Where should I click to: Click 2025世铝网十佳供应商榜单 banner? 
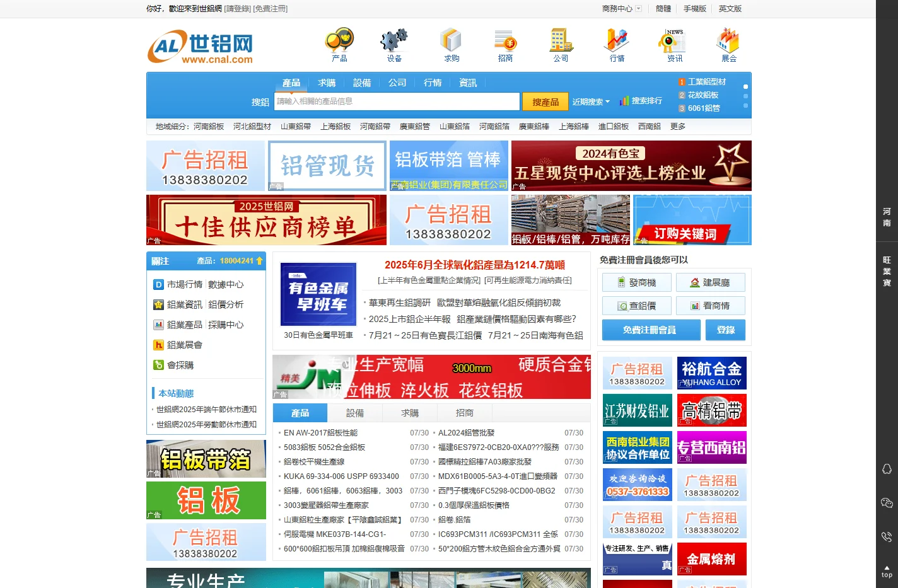click(x=266, y=220)
